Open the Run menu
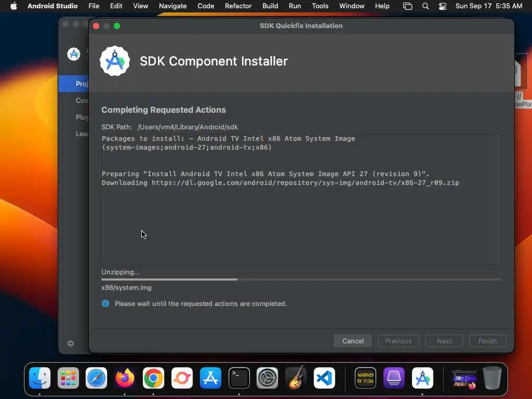Screen dimensions: 532x399 pyautogui.click(x=295, y=6)
